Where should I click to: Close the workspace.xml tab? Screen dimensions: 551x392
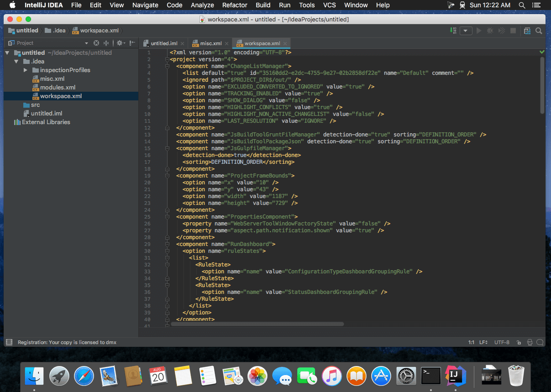[285, 44]
